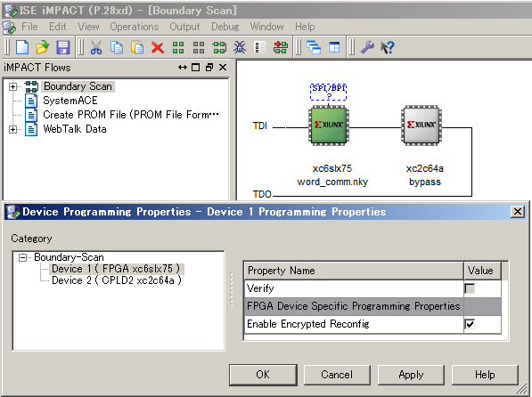Open the Help menu

(305, 27)
